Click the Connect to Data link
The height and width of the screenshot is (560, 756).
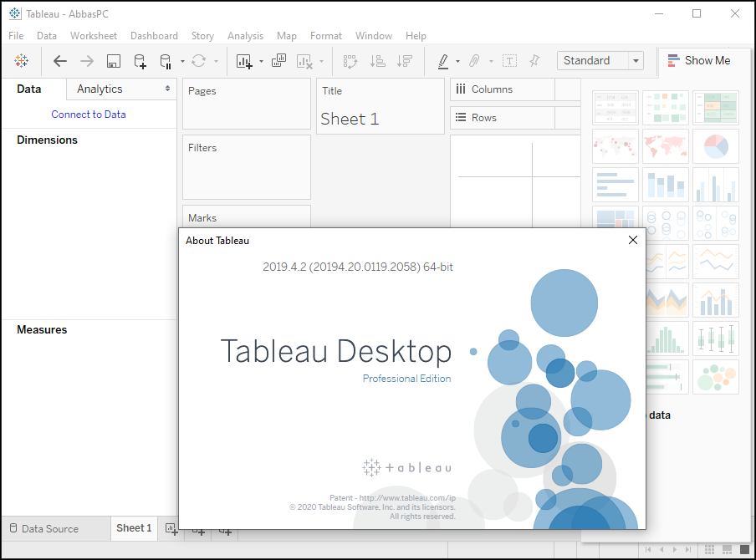click(x=89, y=115)
